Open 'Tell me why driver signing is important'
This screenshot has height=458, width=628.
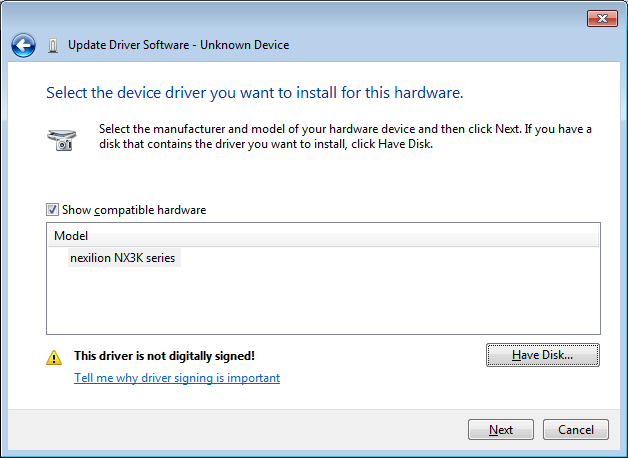pyautogui.click(x=177, y=378)
